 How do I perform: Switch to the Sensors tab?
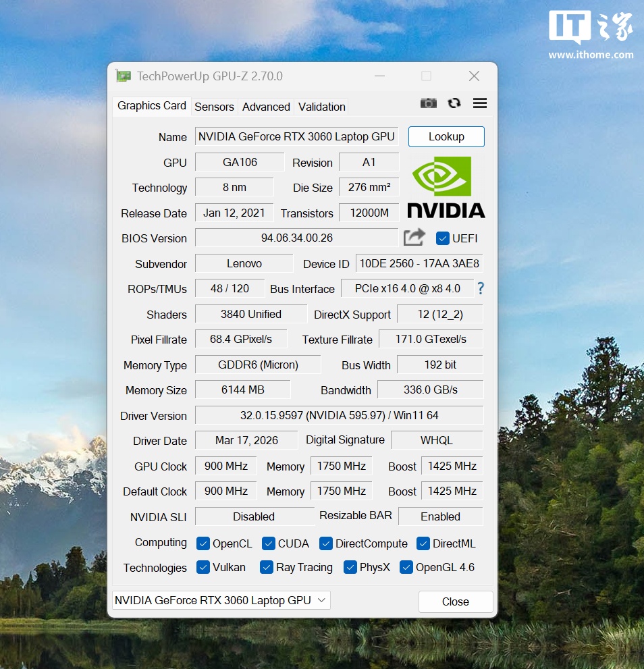(214, 107)
